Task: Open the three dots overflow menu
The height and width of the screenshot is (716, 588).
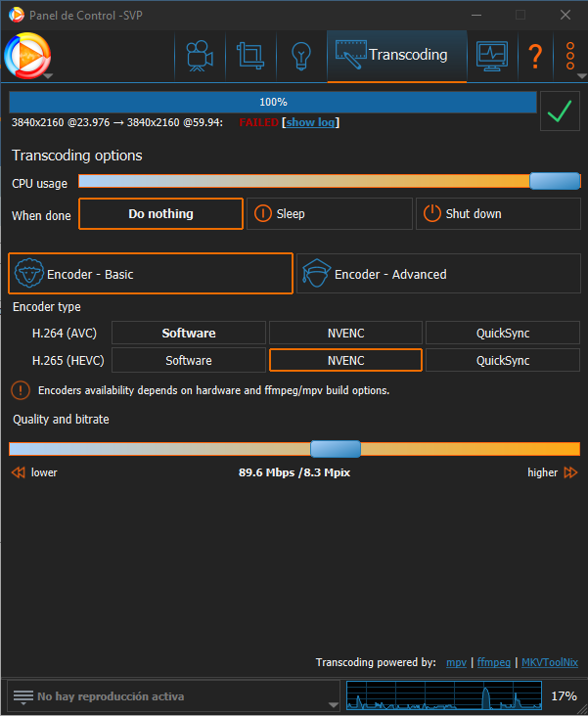Action: (x=570, y=56)
